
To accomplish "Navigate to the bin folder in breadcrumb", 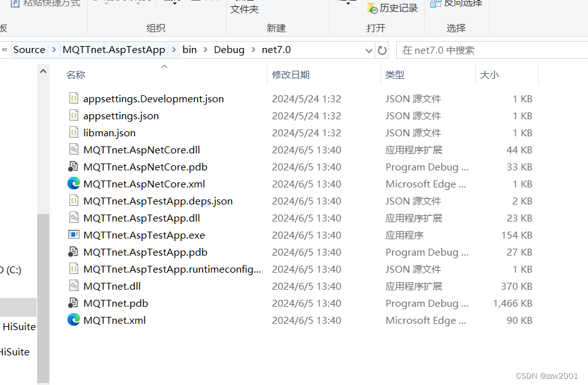I will point(190,49).
